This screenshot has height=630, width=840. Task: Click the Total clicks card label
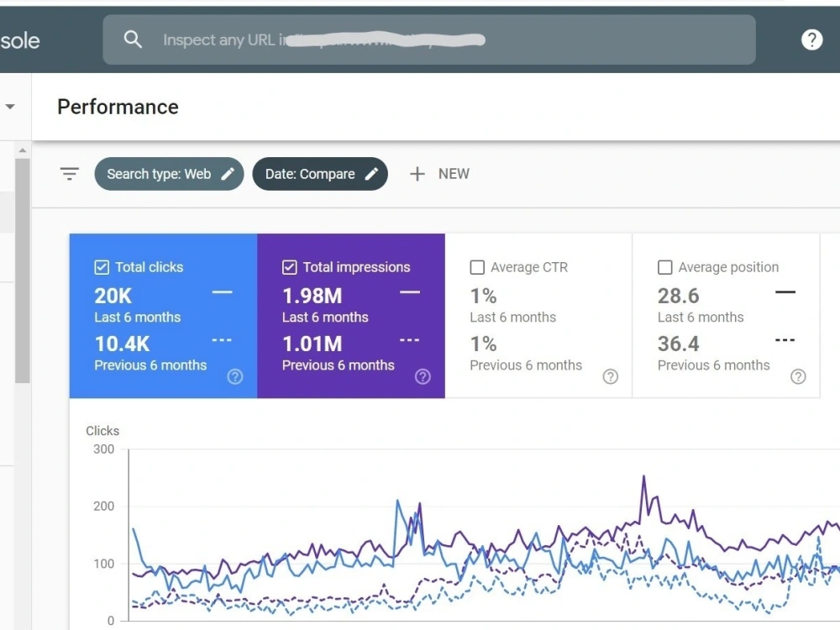click(x=150, y=267)
